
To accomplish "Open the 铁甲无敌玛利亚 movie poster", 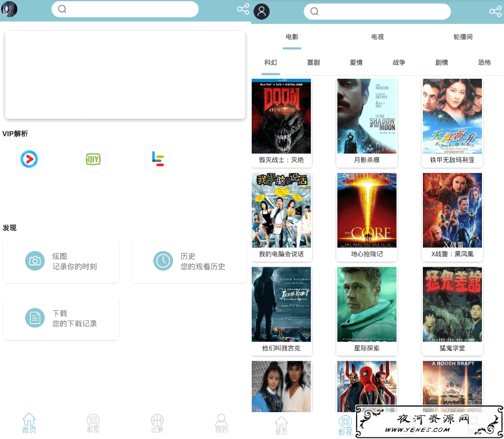I will click(x=452, y=116).
